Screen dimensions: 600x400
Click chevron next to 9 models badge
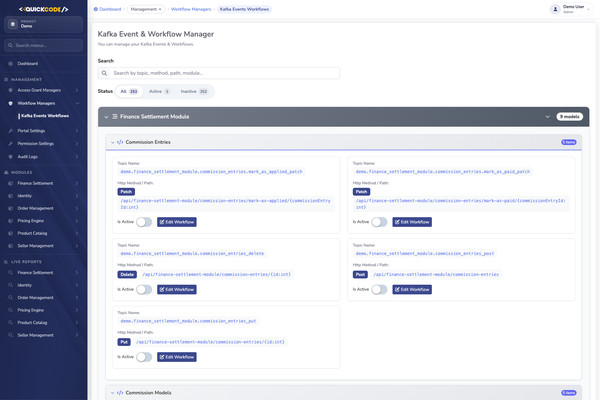pos(547,117)
